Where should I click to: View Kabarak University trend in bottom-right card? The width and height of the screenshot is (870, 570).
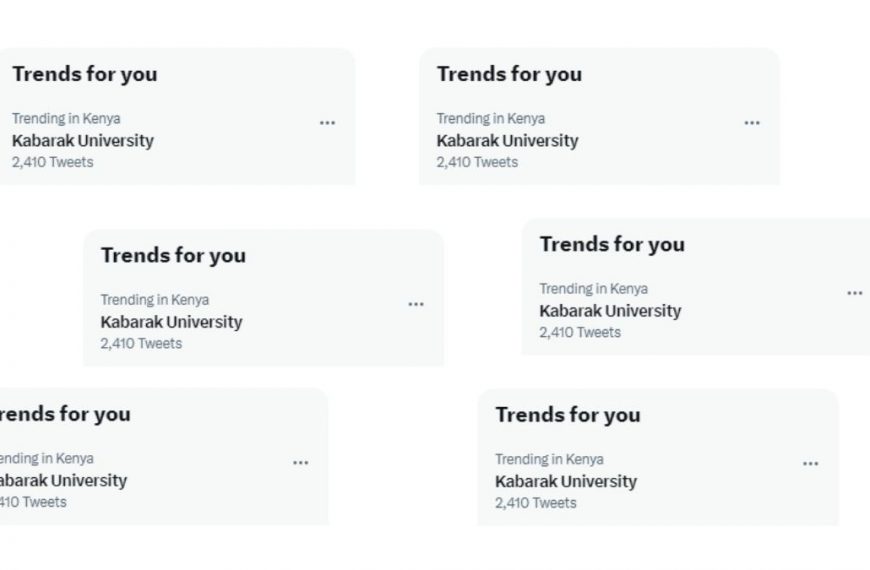(566, 482)
